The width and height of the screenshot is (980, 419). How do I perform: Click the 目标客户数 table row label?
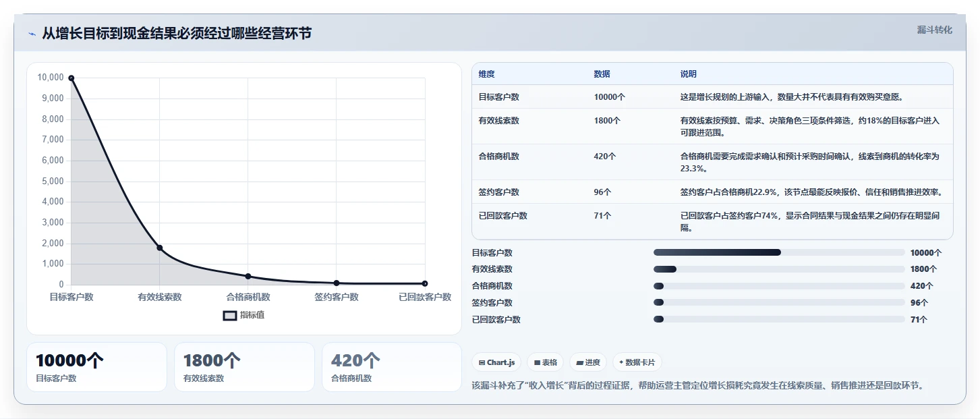[x=498, y=97]
